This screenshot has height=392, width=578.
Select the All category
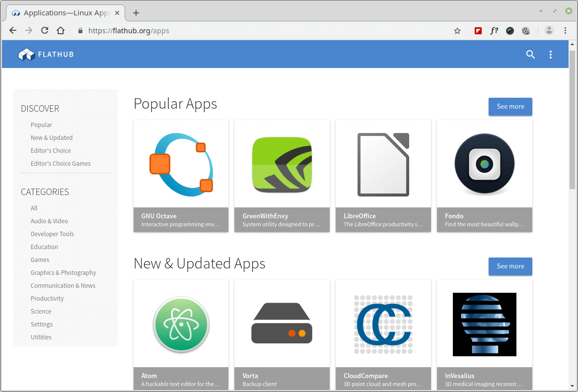34,208
